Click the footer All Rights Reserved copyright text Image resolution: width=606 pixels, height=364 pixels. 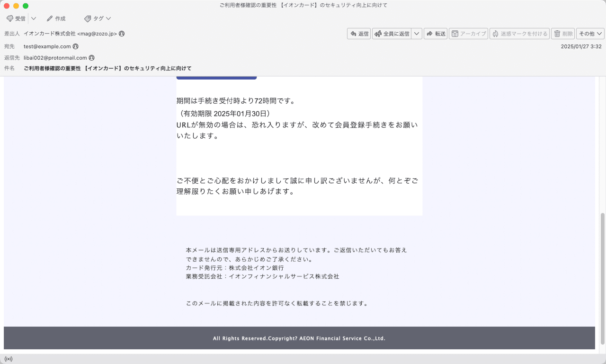click(x=299, y=338)
